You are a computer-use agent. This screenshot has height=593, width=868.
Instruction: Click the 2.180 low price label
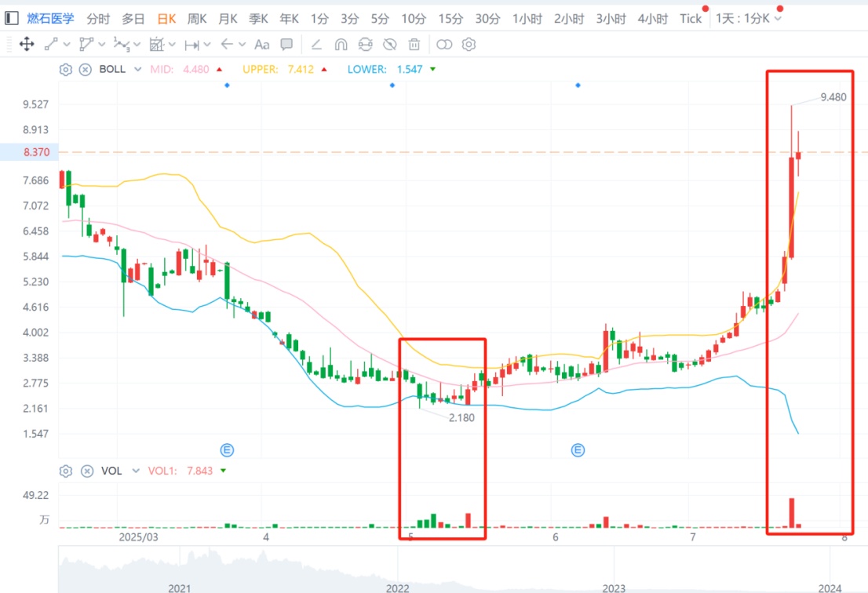pyautogui.click(x=461, y=417)
